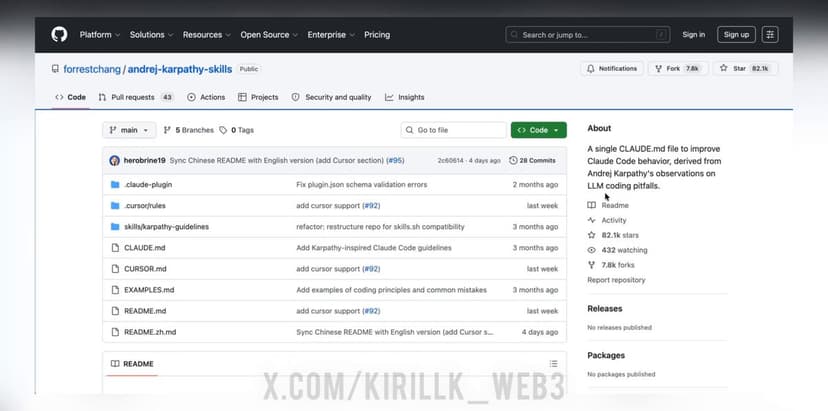Open commit 'Add examples of coding principles'
828x411 pixels.
click(391, 290)
